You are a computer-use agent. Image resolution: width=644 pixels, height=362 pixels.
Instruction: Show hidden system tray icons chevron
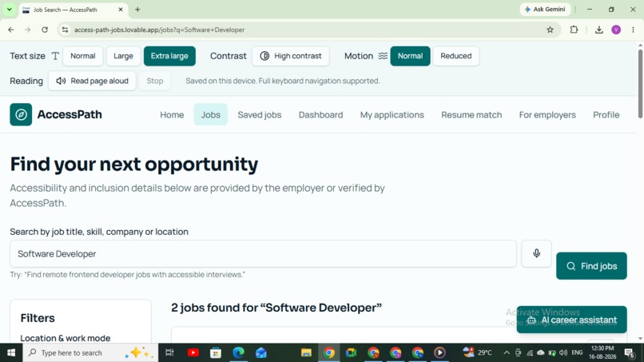point(507,352)
